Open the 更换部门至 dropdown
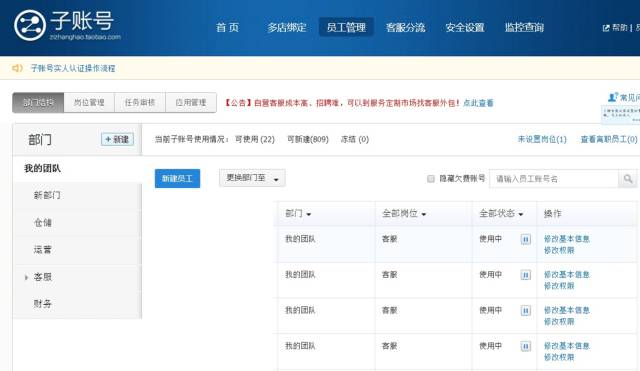640x371 pixels. [252, 178]
